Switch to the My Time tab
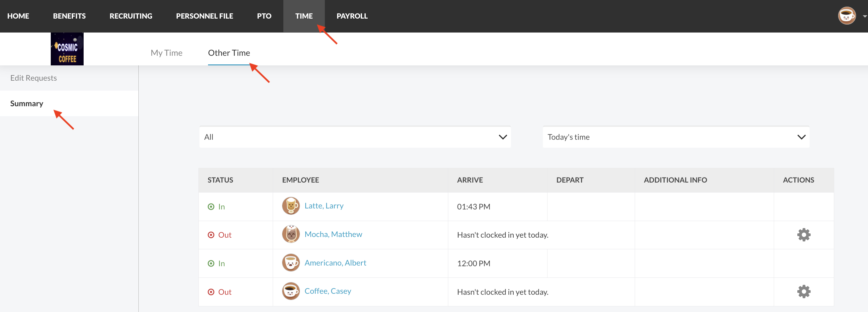The width and height of the screenshot is (868, 312). click(167, 53)
